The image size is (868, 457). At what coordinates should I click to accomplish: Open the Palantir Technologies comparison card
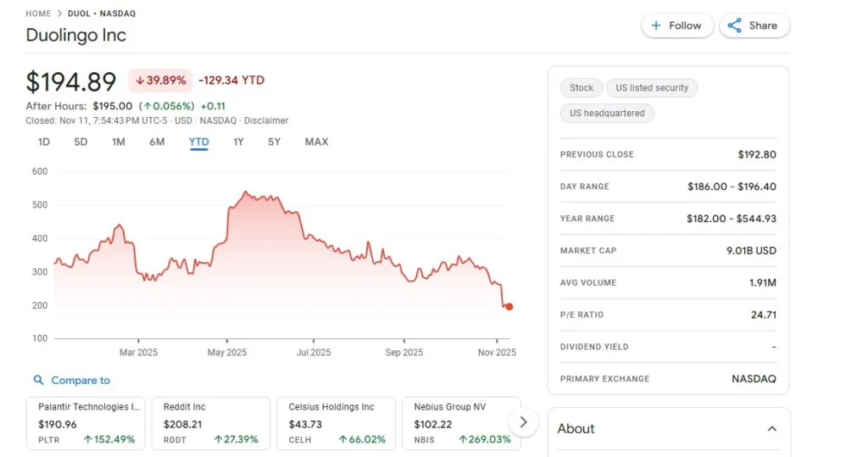(x=86, y=422)
